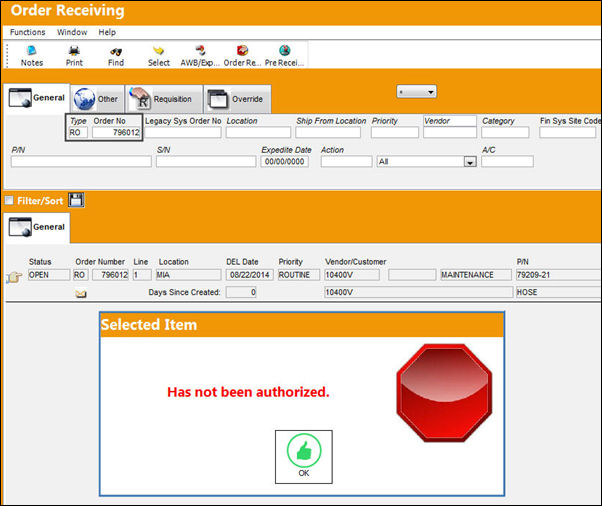Click the MAINTENANCE cell

coord(476,275)
